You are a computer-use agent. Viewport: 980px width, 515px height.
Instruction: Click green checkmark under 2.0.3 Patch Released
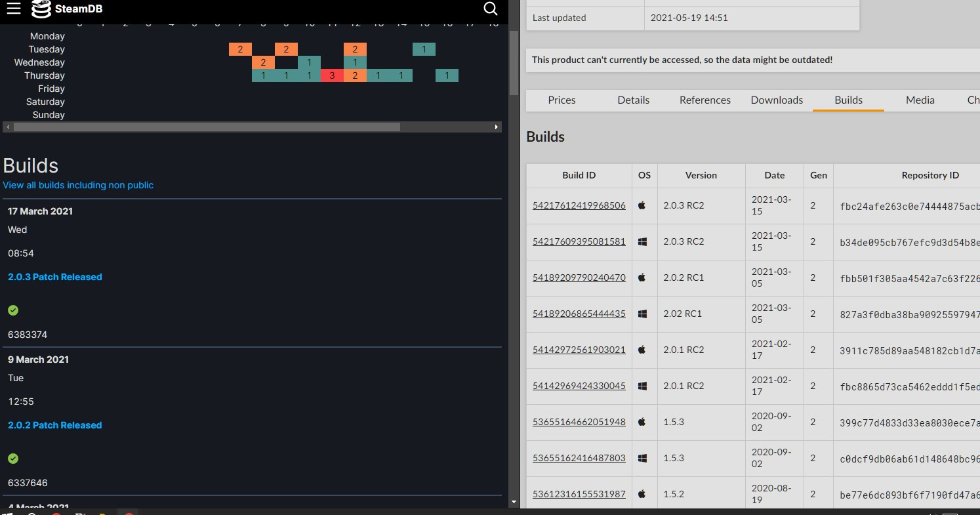point(13,310)
